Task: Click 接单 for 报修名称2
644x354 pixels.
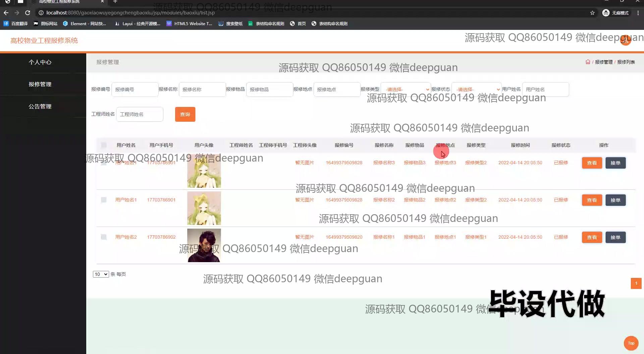Action: pyautogui.click(x=615, y=200)
